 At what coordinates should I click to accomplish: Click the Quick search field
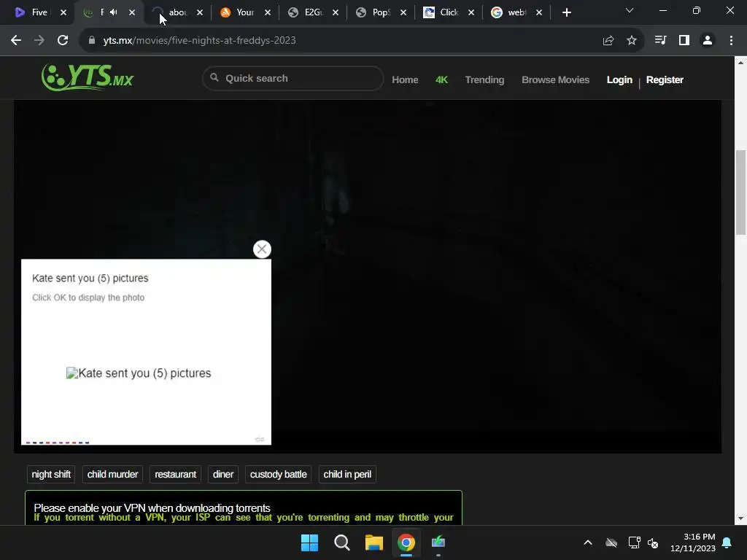point(293,79)
